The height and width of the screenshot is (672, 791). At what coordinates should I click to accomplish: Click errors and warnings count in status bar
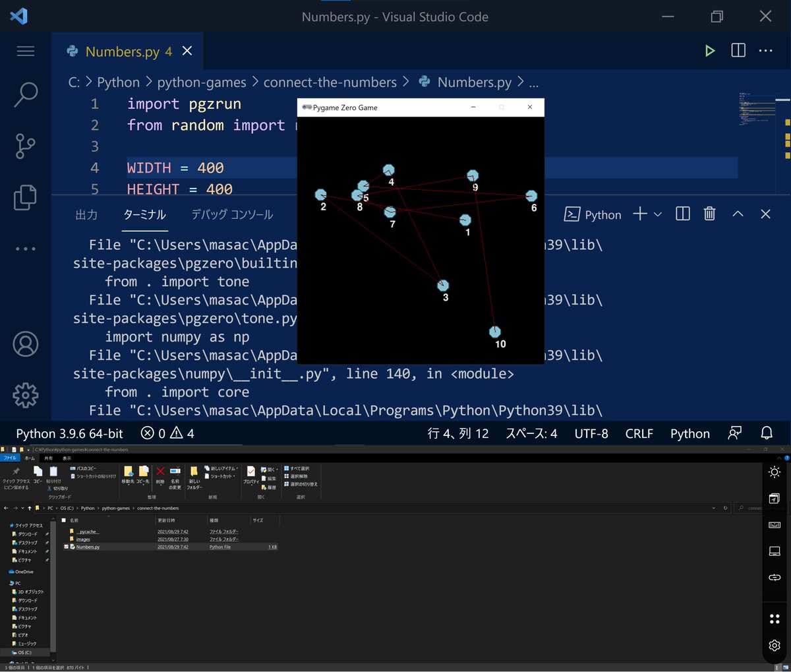tap(167, 433)
